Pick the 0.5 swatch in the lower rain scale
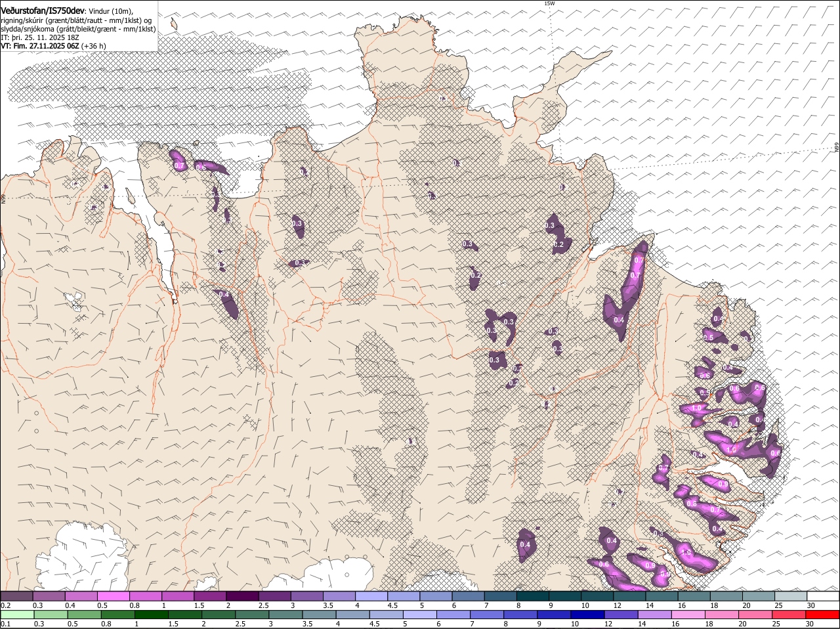The image size is (840, 629). click(85, 615)
